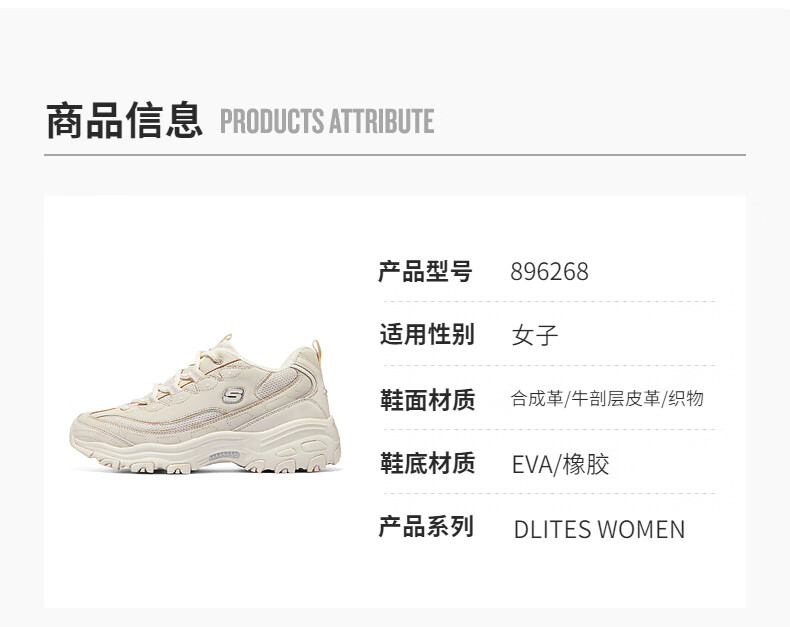Click the Skechers S logo on shoe
This screenshot has width=790, height=627.
pos(233,395)
